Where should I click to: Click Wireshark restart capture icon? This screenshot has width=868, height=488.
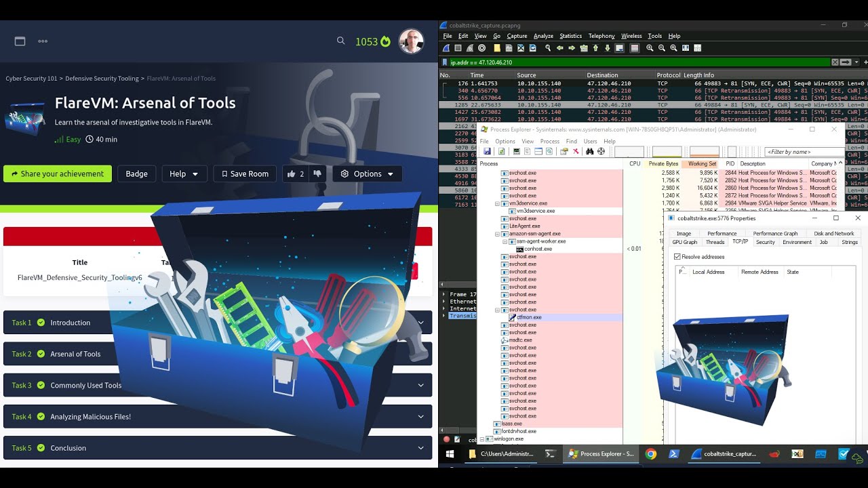469,48
